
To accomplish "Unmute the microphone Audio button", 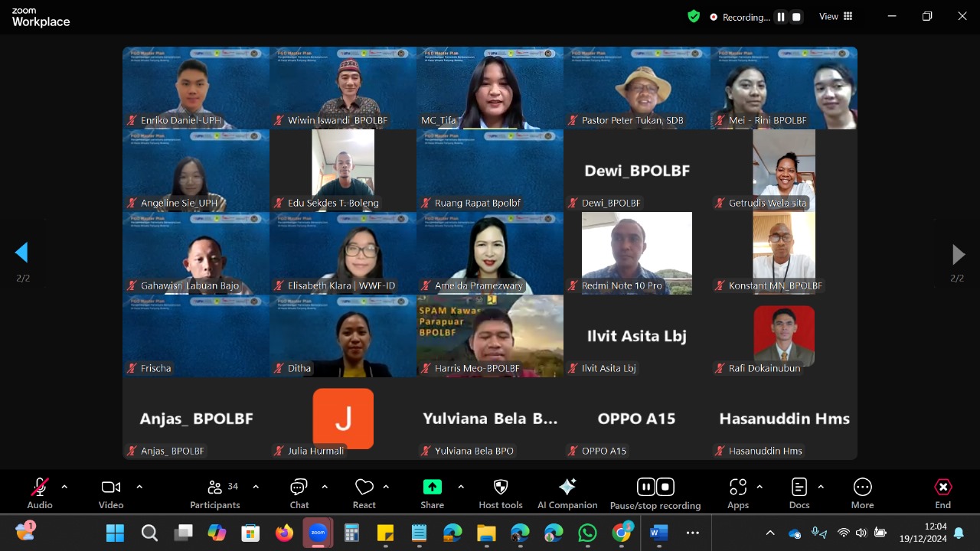I will coord(40,494).
